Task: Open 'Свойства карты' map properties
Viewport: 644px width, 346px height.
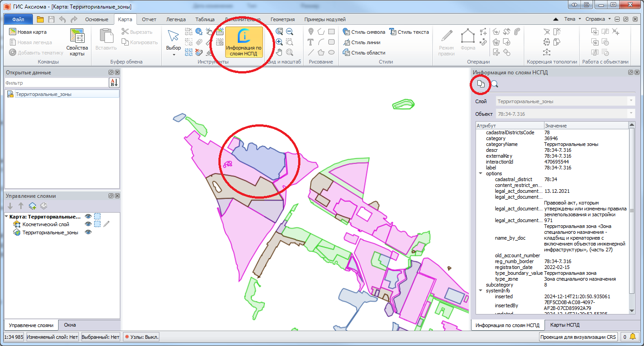Action: (x=77, y=42)
